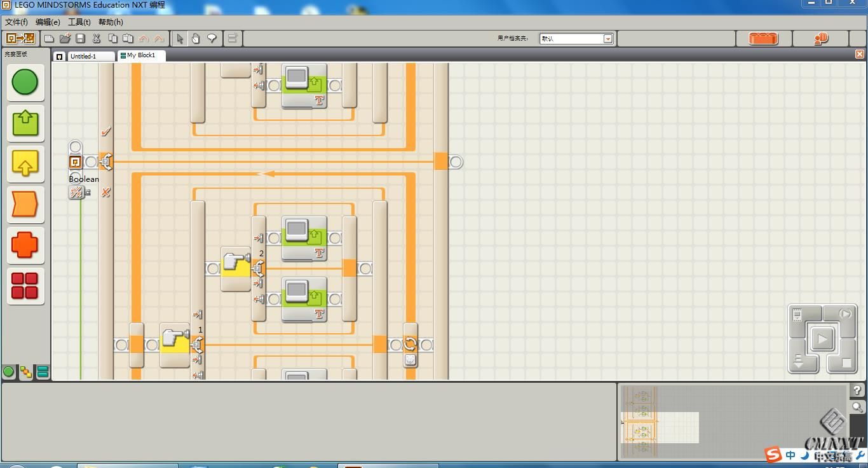
Task: Switch to the Untitled-1 tab
Action: tap(91, 56)
